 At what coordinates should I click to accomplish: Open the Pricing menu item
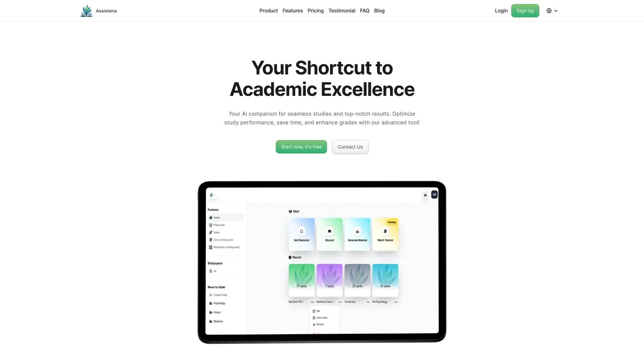[x=316, y=11]
